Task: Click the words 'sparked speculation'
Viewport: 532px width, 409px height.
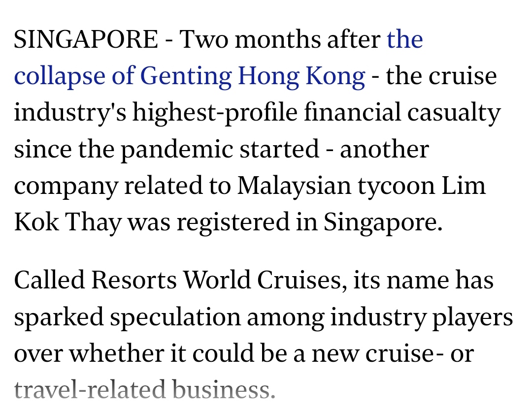Action: pos(127,318)
